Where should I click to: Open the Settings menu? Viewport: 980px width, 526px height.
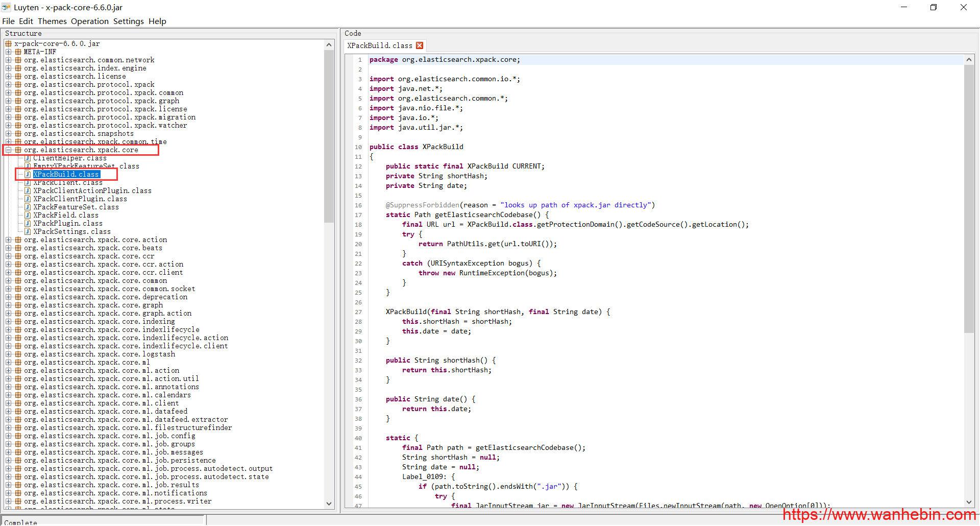(129, 21)
